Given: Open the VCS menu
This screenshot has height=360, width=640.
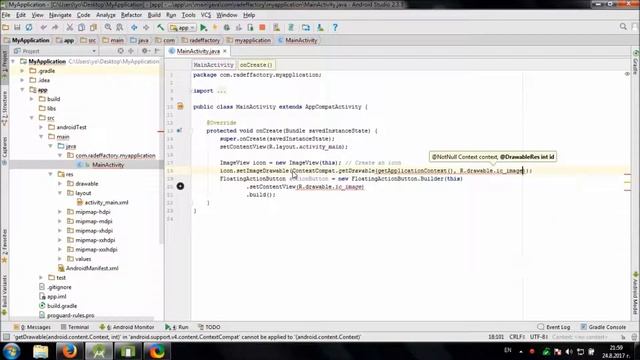Looking at the screenshot, I should pyautogui.click(x=206, y=15).
